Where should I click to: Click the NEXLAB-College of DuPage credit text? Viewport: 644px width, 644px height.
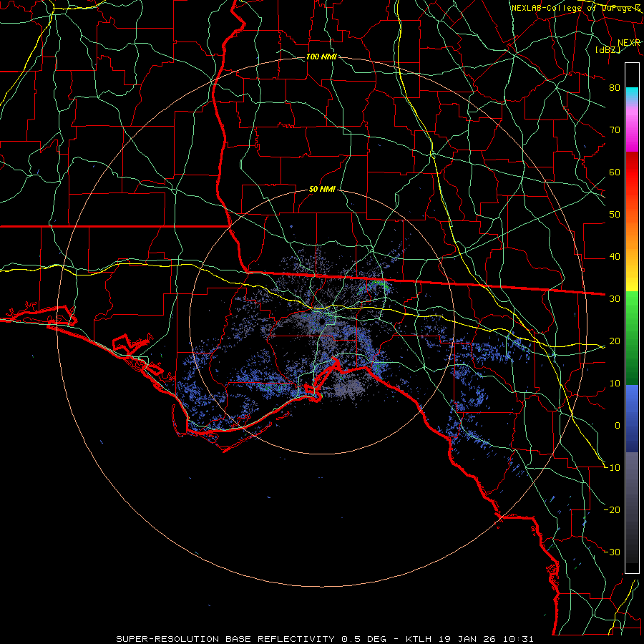click(576, 8)
